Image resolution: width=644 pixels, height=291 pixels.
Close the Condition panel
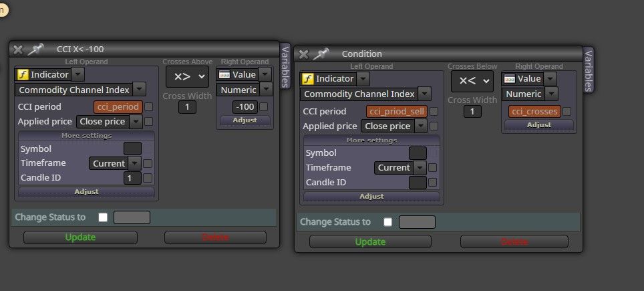click(x=303, y=54)
